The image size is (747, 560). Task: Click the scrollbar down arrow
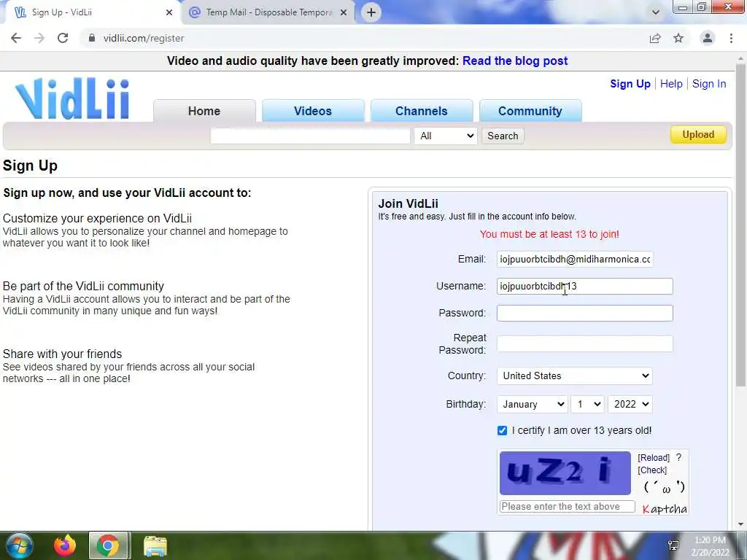click(741, 524)
